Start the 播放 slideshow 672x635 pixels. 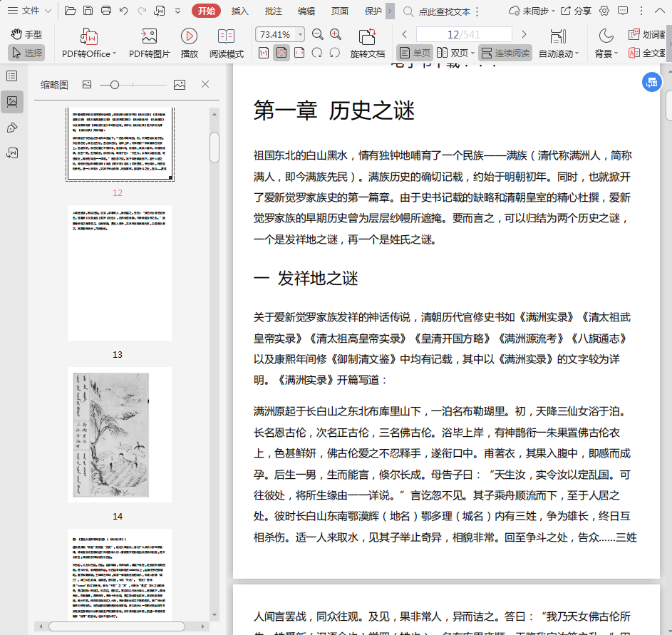(189, 37)
